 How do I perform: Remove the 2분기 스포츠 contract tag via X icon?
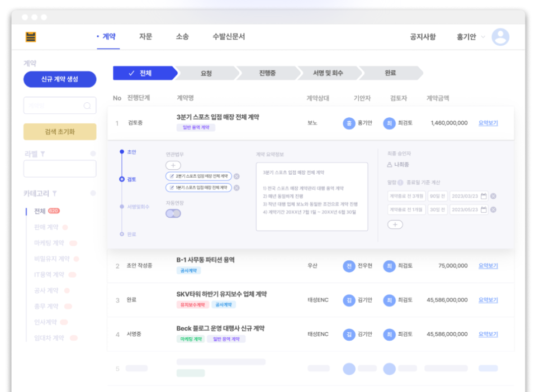[x=236, y=175]
